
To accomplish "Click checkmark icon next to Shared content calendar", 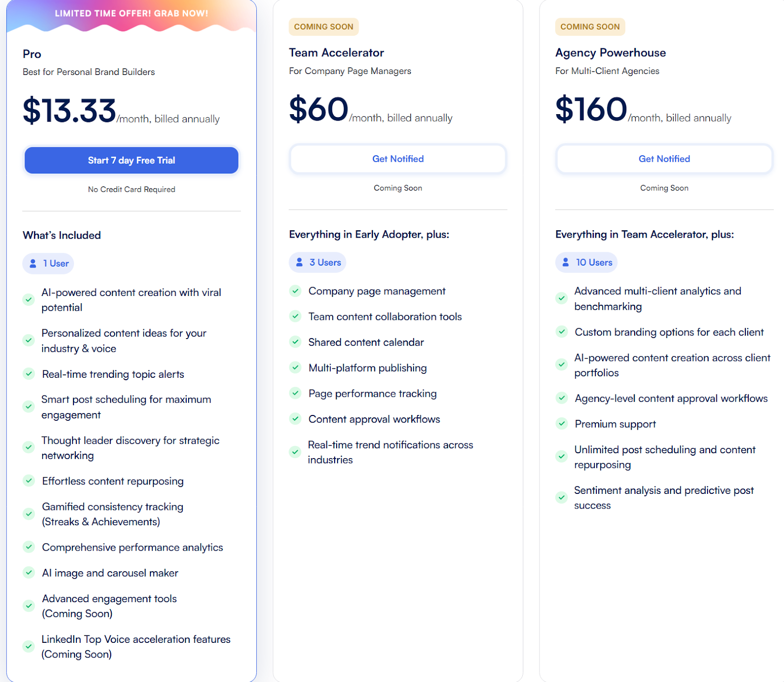I will (295, 342).
